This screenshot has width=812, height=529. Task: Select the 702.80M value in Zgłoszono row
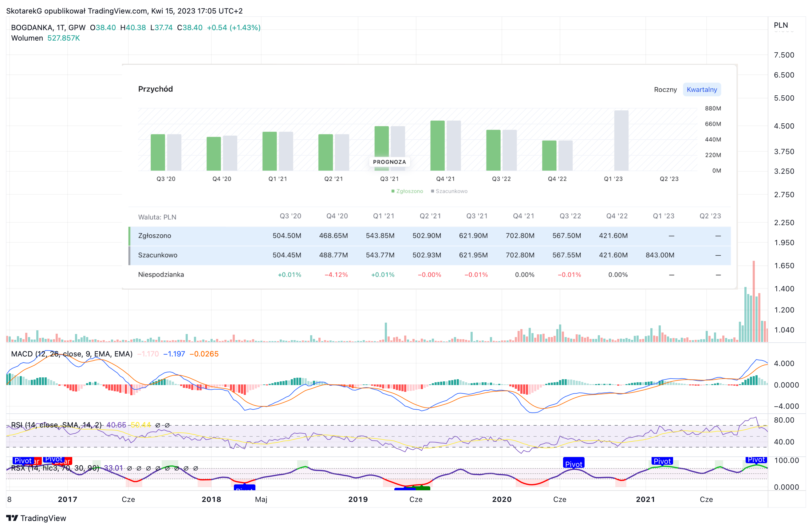pos(520,236)
